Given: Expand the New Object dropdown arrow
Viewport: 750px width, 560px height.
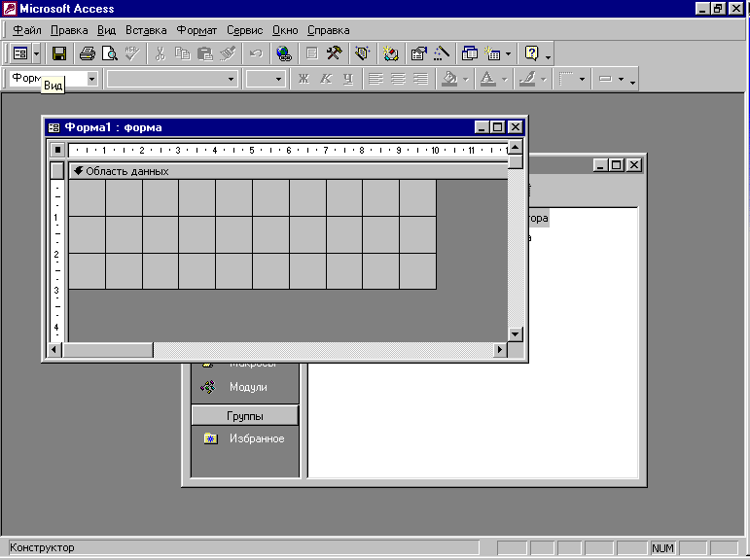Looking at the screenshot, I should tap(508, 53).
